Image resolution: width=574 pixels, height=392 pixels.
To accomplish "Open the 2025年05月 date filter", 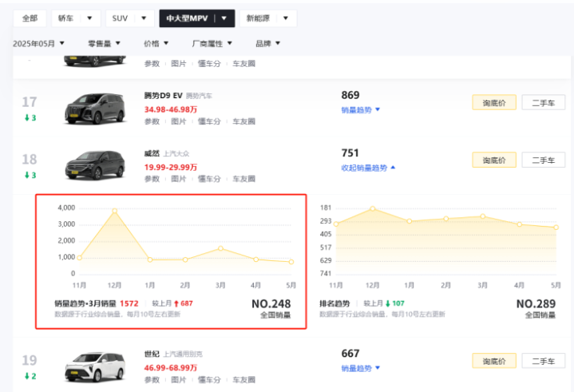I will 38,44.
